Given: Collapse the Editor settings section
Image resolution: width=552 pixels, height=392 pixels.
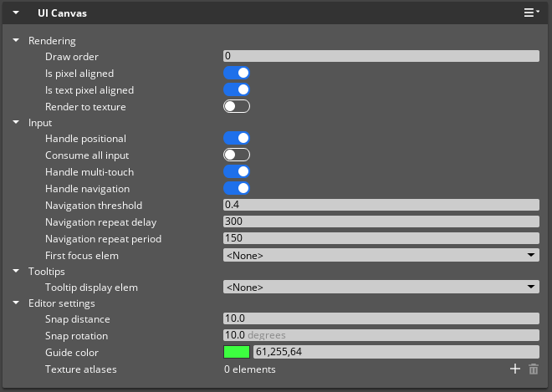Looking at the screenshot, I should coord(16,303).
